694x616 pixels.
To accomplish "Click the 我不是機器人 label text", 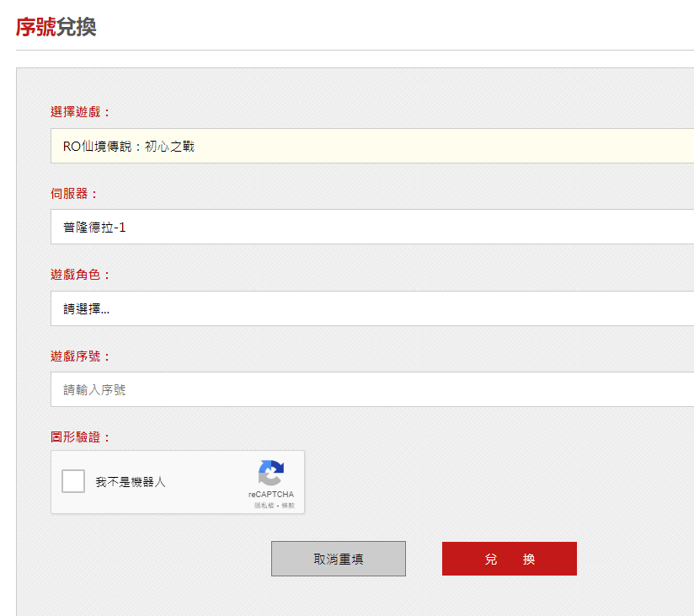I will pos(131,482).
